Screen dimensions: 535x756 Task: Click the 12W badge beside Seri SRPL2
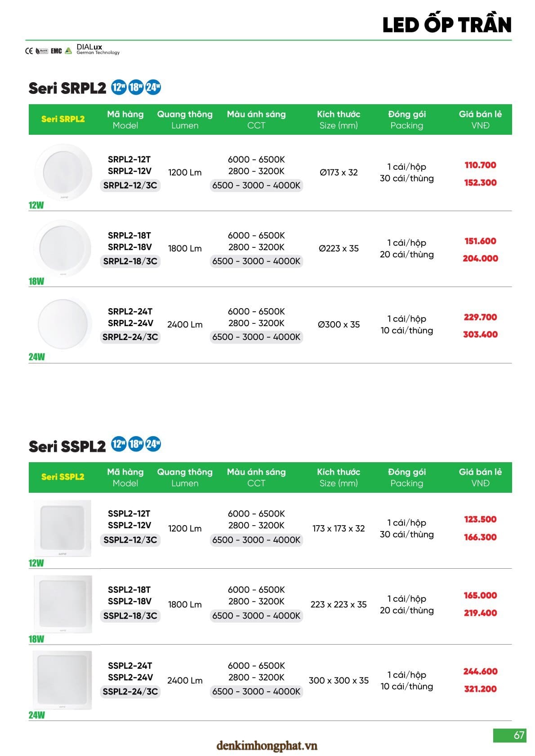click(x=119, y=87)
